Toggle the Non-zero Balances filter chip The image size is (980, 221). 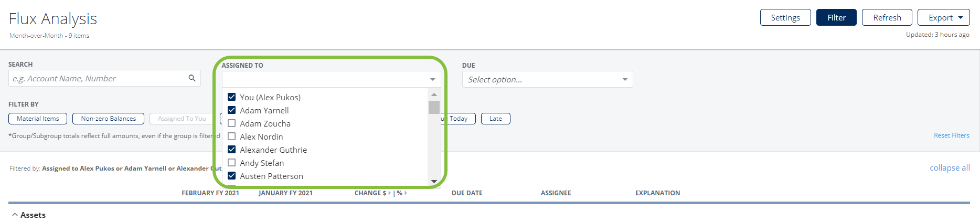click(x=109, y=119)
